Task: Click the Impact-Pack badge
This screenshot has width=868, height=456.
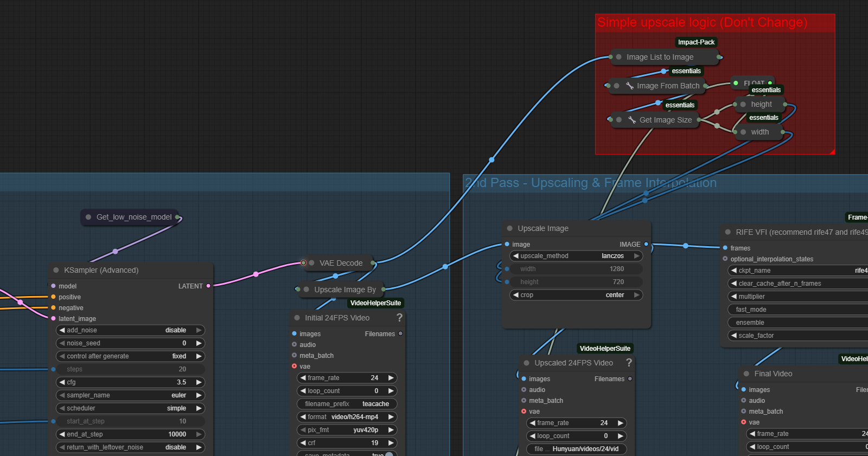Action: tap(696, 42)
